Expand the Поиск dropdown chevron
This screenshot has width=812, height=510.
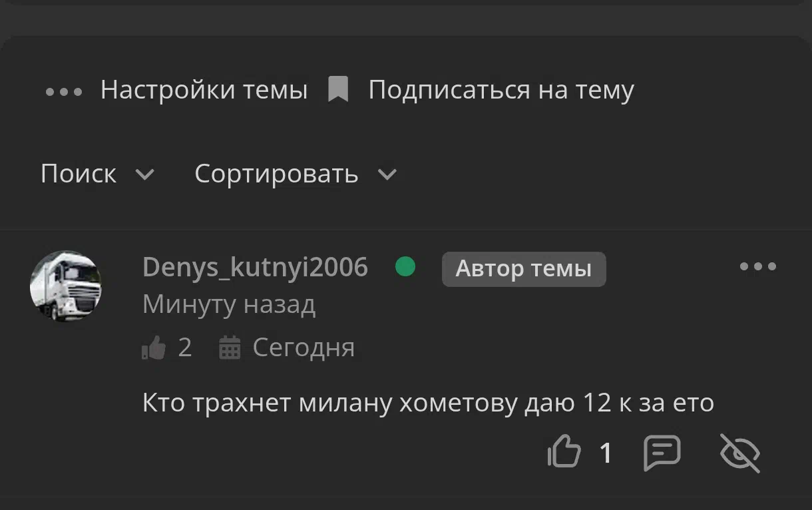[x=144, y=174]
